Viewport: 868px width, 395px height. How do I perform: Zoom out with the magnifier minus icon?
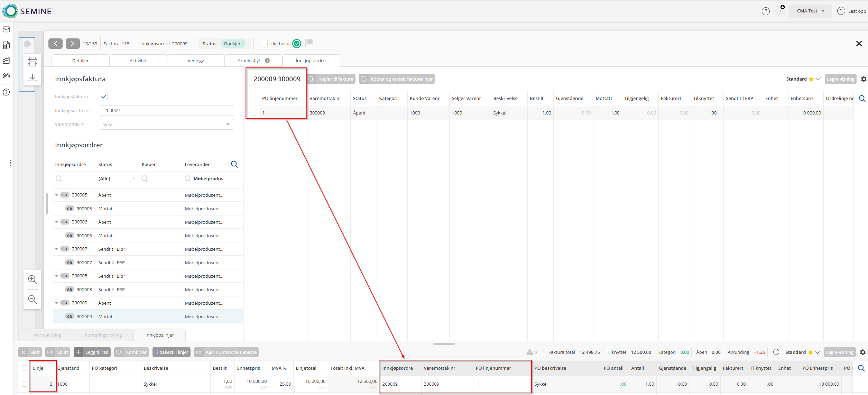tap(33, 299)
